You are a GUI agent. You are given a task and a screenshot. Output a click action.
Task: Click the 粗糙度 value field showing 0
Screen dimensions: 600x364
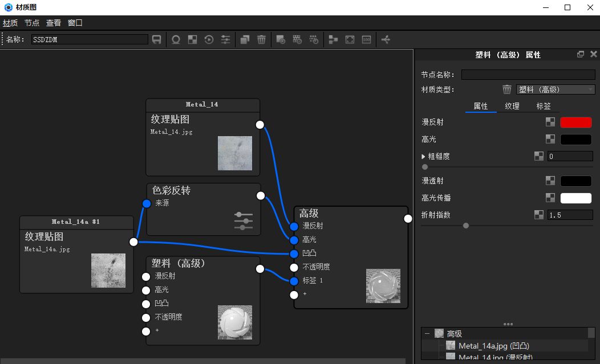[570, 156]
